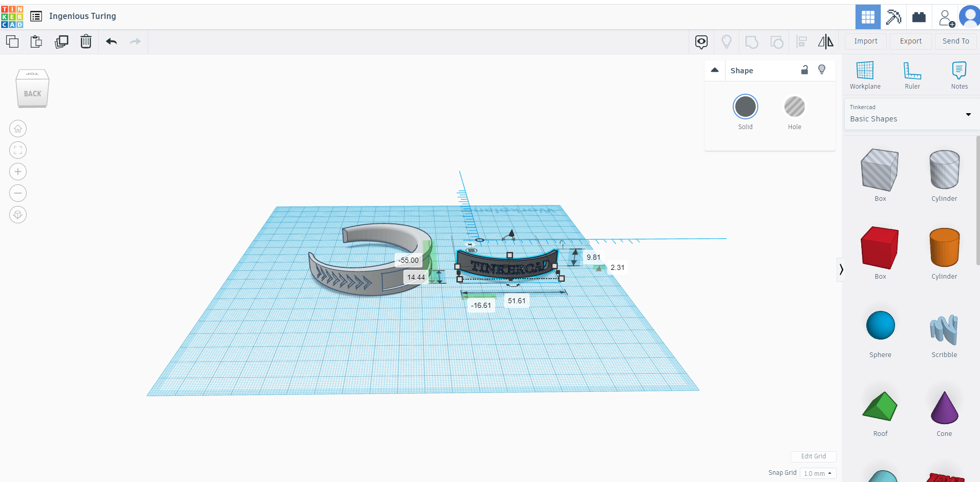The height and width of the screenshot is (482, 980).
Task: Open the Bricks mode
Action: 919,17
